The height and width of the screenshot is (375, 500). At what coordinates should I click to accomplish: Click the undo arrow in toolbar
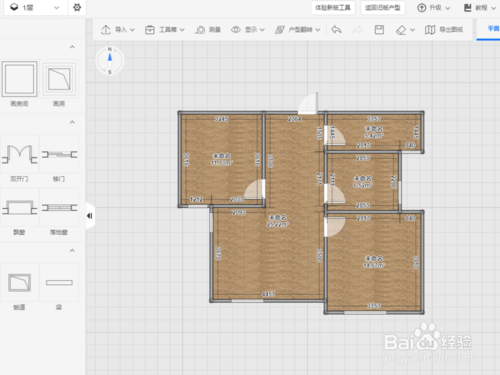pos(336,30)
